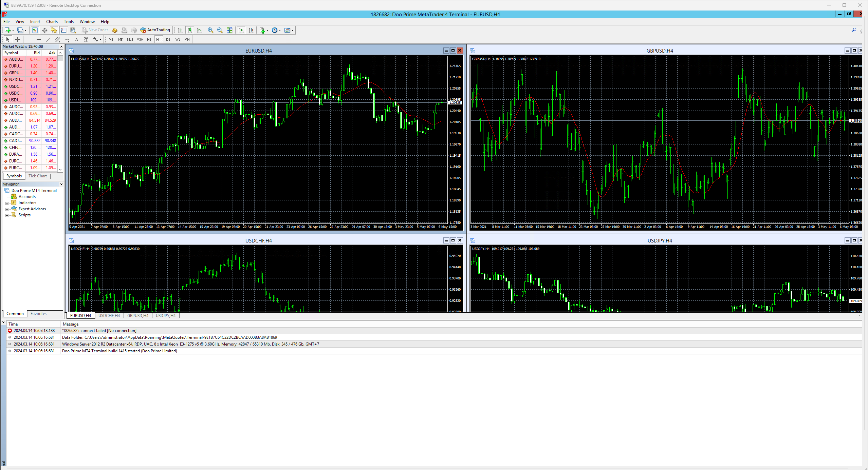Toggle the Navigator panel
The width and height of the screenshot is (868, 470).
(x=54, y=30)
